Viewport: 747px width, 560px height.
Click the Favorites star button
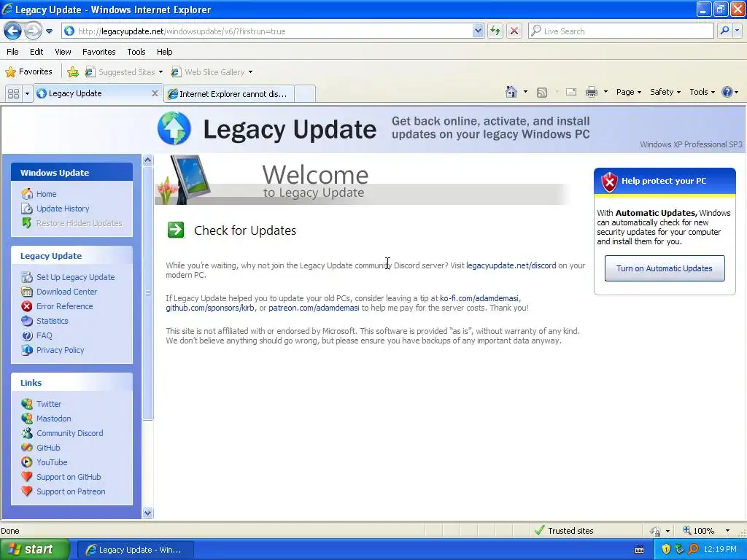28,72
